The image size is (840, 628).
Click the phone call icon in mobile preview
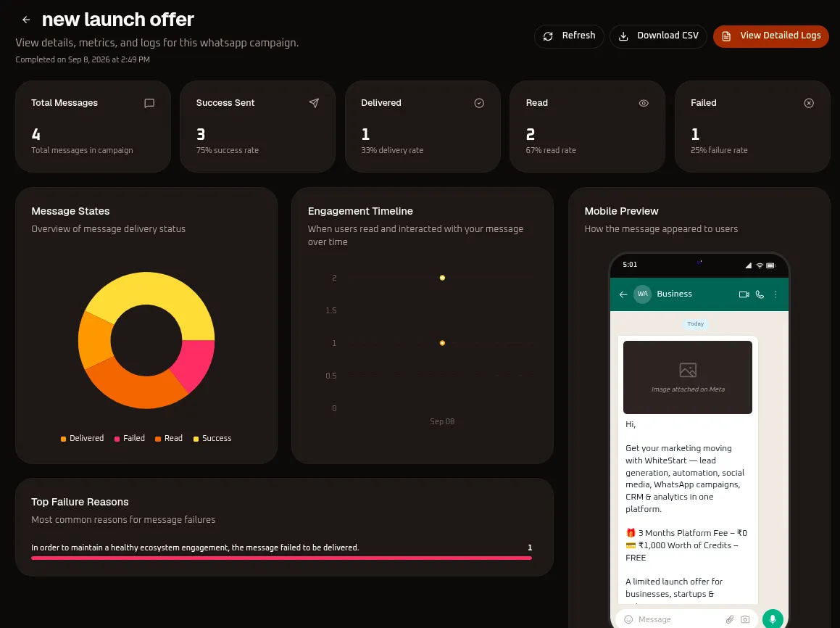point(760,294)
